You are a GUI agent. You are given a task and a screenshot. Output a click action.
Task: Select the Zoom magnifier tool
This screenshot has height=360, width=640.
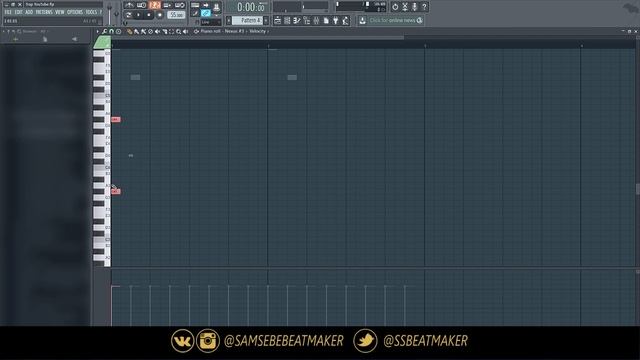coord(178,31)
